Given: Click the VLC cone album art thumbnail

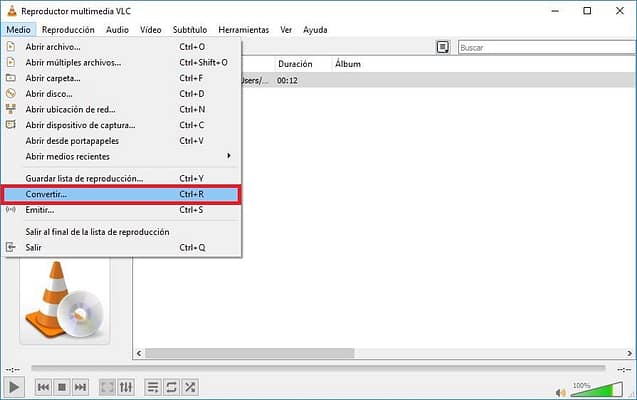Looking at the screenshot, I should pos(65,301).
